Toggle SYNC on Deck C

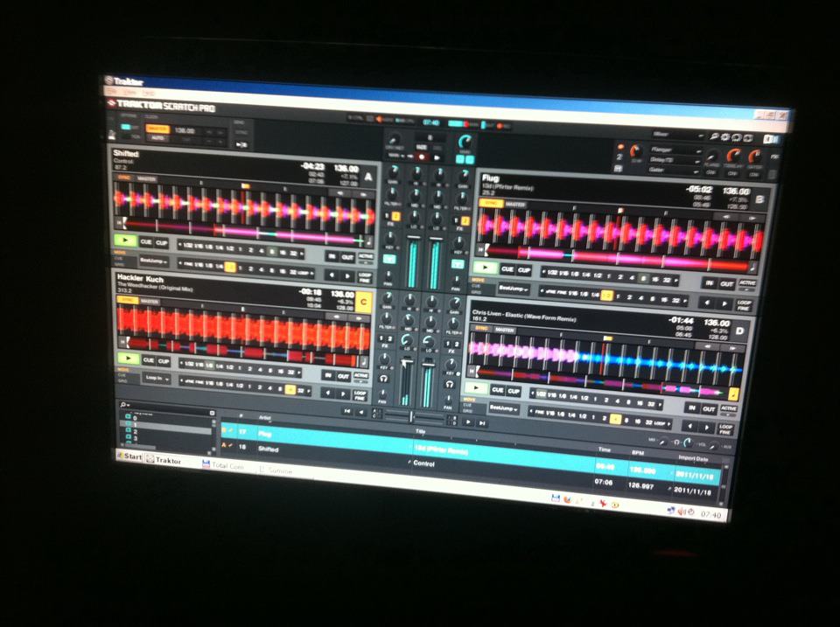point(126,300)
